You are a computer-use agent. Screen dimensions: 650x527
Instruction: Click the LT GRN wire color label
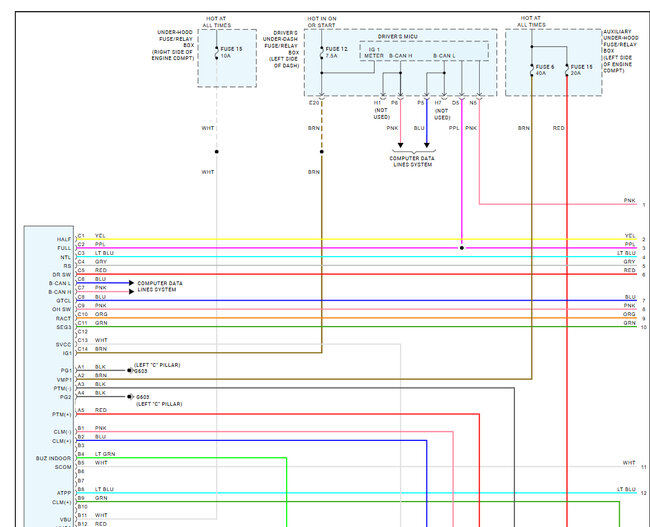105,454
